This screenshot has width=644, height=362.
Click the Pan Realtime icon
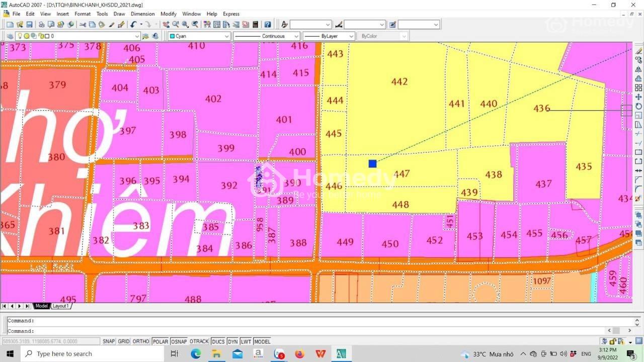pyautogui.click(x=166, y=24)
